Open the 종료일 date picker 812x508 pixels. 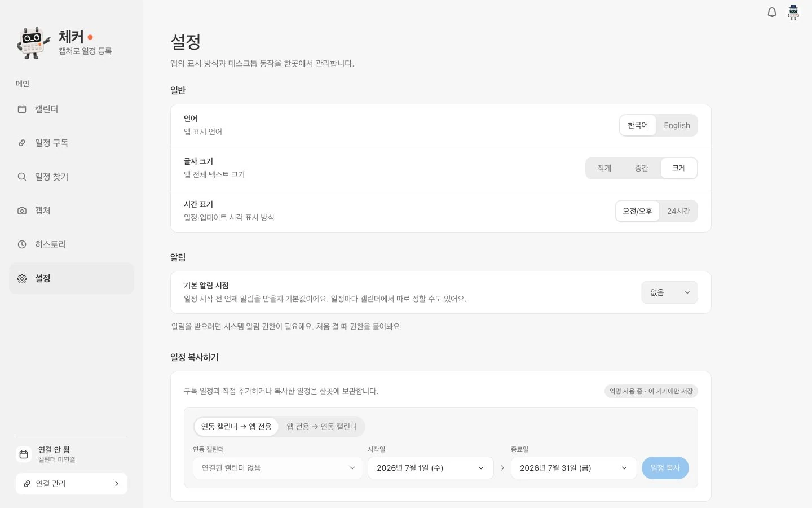coord(574,468)
